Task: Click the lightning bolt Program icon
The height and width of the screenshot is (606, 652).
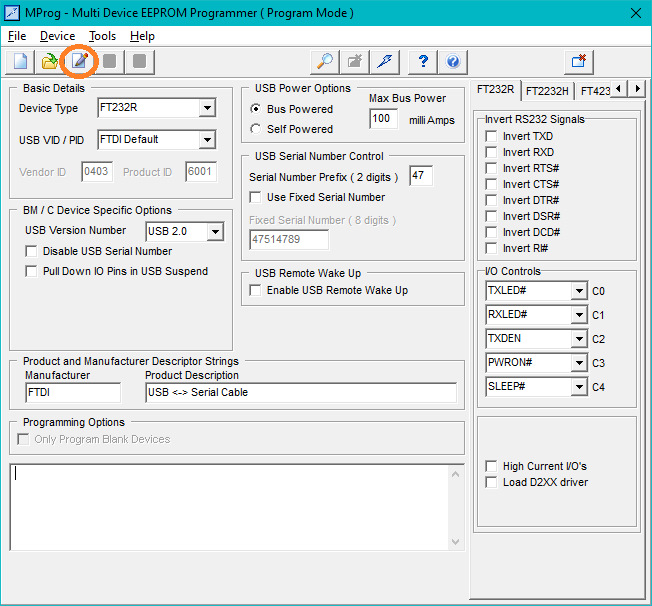Action: pos(385,62)
